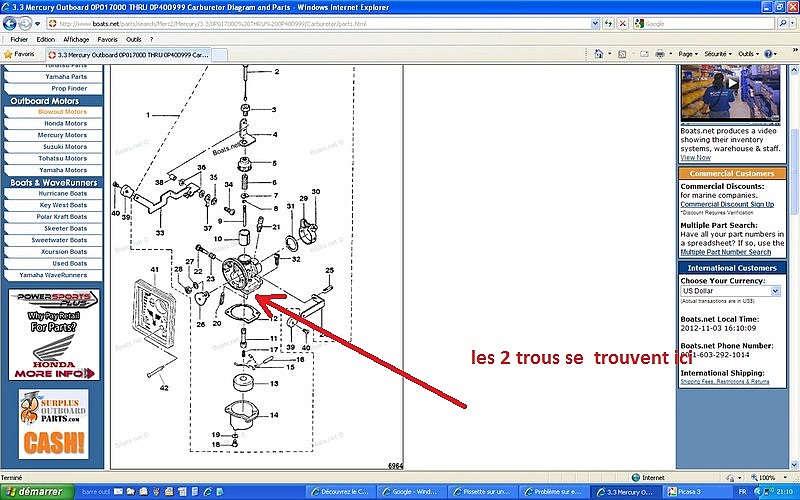Click the boats.net address bar
Screen dimensions: 800x500
[x=319, y=23]
